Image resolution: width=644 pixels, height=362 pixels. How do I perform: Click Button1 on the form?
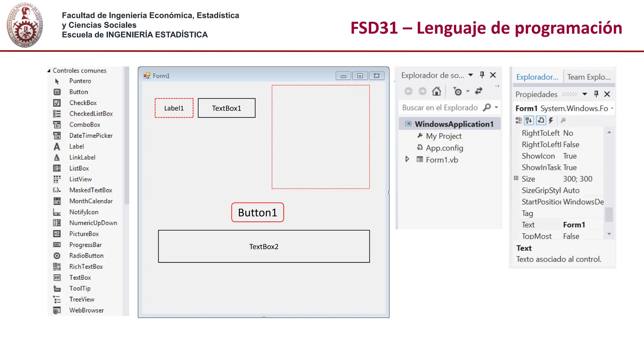coord(258,212)
